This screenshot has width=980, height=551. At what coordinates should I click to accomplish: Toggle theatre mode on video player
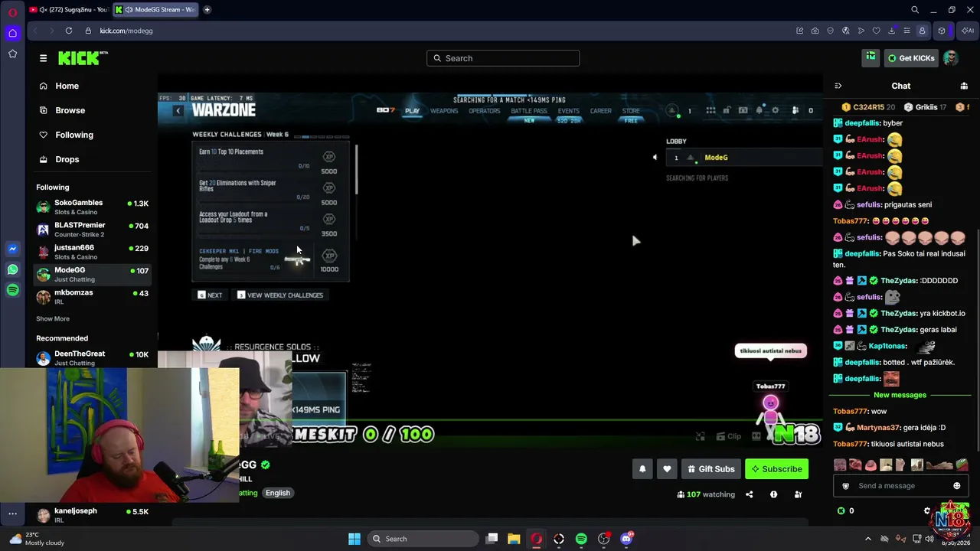pyautogui.click(x=756, y=436)
